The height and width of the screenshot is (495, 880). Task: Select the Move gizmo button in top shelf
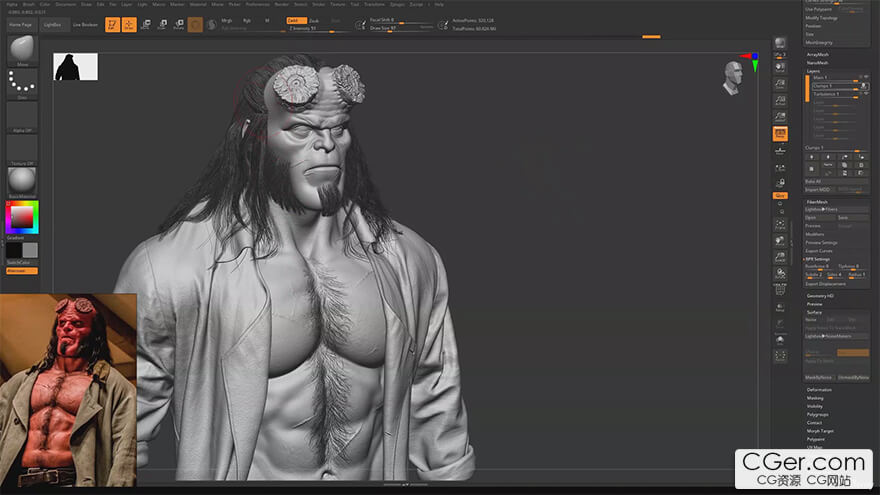[145, 25]
